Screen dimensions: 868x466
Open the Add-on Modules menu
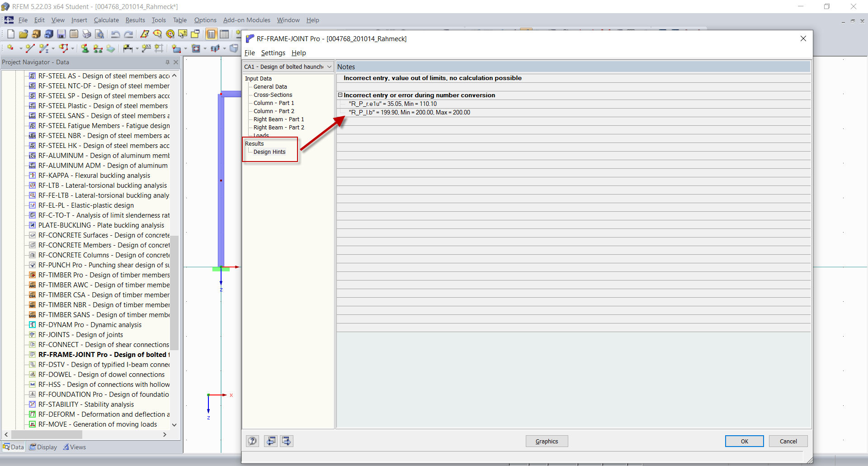[x=247, y=20]
